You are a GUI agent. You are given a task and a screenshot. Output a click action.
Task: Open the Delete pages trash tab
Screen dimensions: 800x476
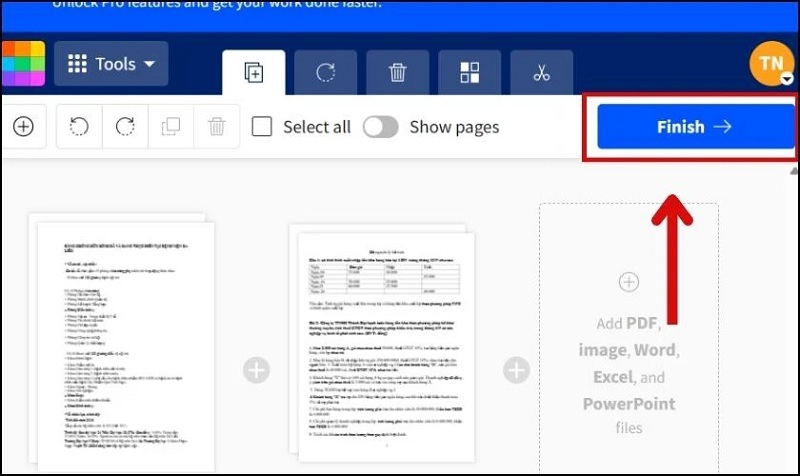397,73
